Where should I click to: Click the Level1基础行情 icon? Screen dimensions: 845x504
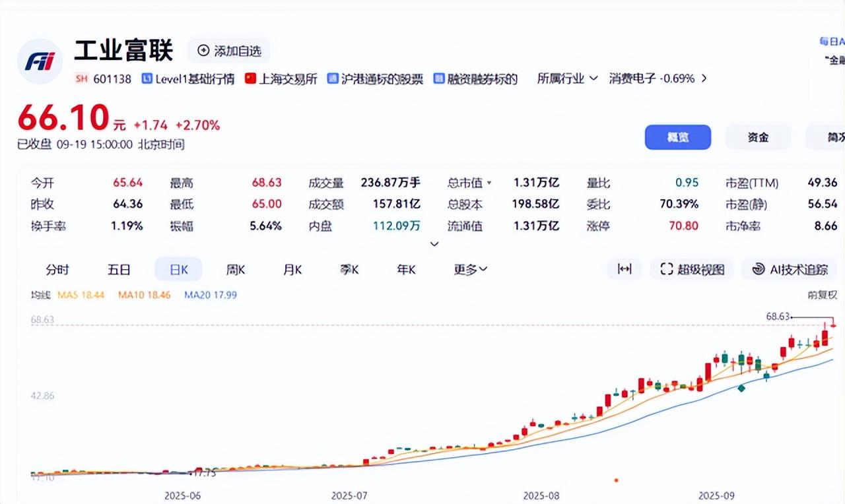(x=147, y=79)
